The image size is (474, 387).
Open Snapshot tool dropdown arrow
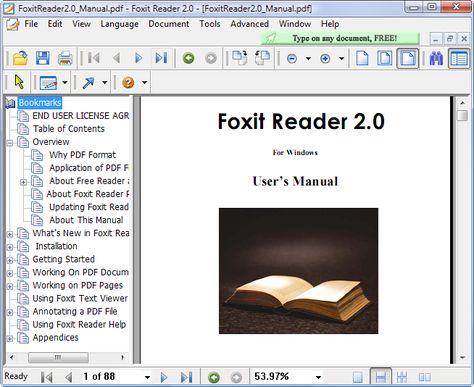pos(65,82)
